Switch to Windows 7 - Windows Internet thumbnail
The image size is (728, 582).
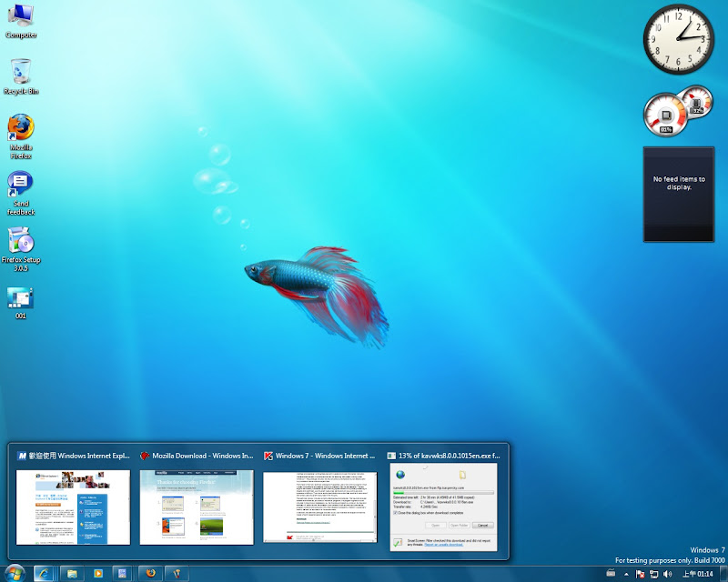pyautogui.click(x=319, y=507)
